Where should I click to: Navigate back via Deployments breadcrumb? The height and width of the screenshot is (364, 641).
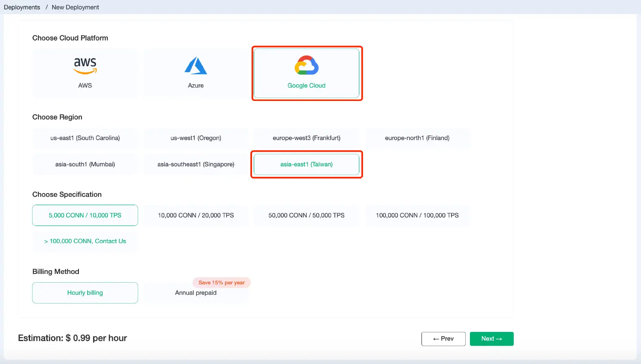[22, 7]
